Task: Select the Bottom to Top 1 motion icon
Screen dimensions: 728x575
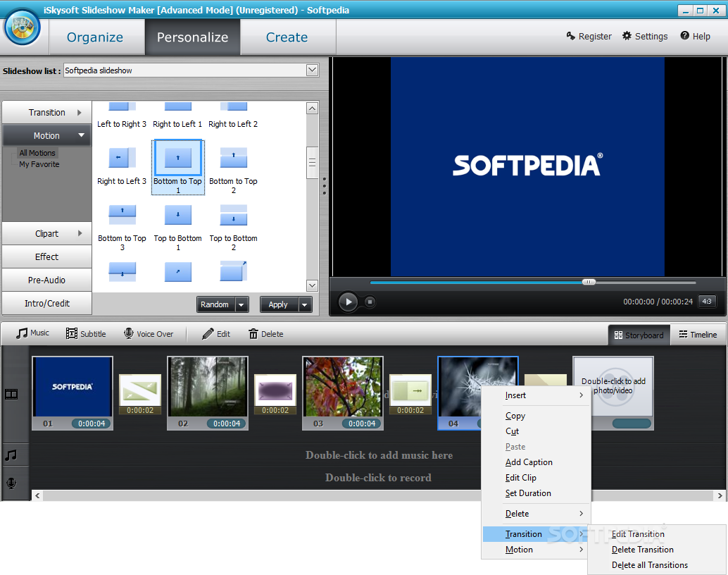Action: (178, 158)
